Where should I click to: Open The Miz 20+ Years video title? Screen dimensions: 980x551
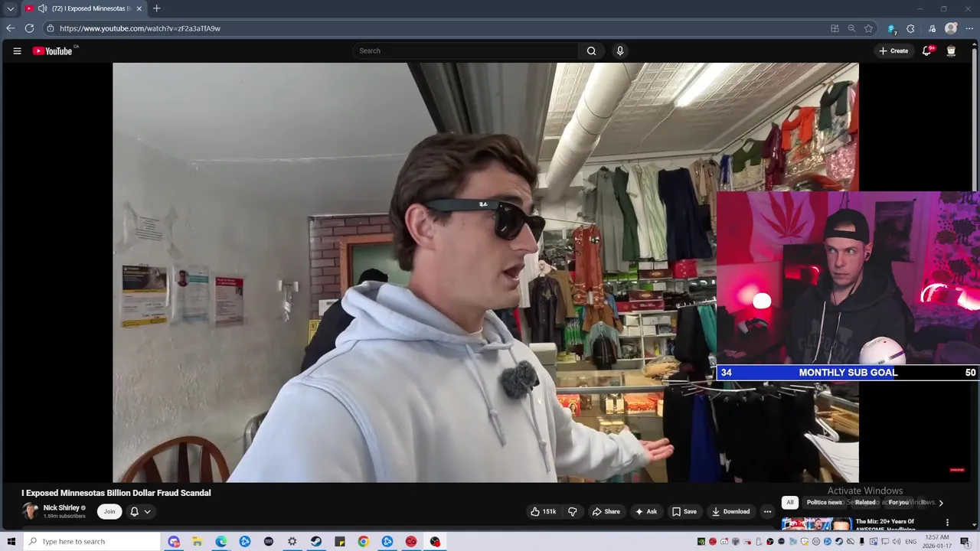(x=885, y=523)
